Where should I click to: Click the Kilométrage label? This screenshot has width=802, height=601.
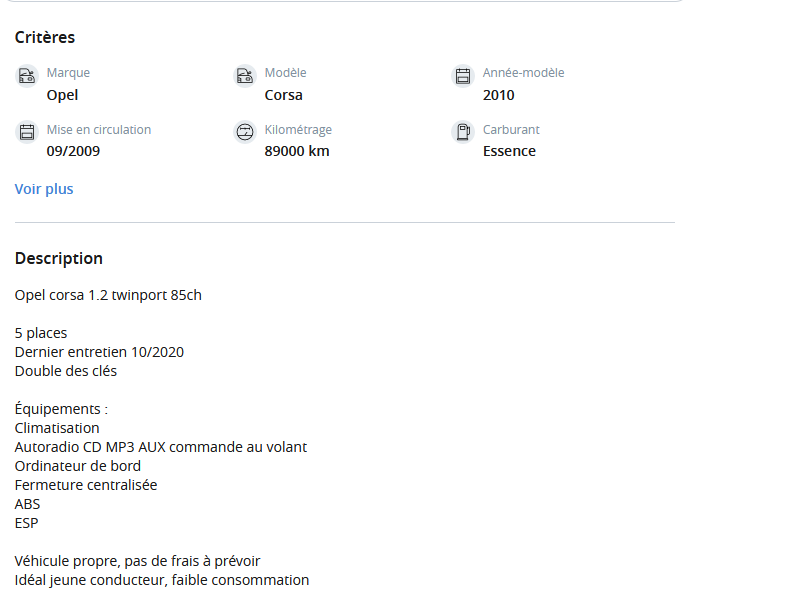click(298, 130)
